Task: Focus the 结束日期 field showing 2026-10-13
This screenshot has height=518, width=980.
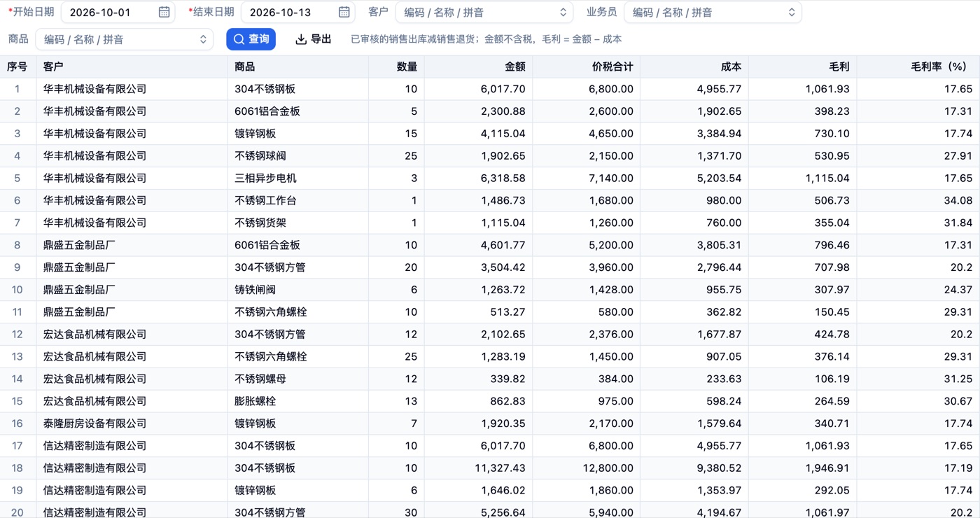Action: coord(297,12)
